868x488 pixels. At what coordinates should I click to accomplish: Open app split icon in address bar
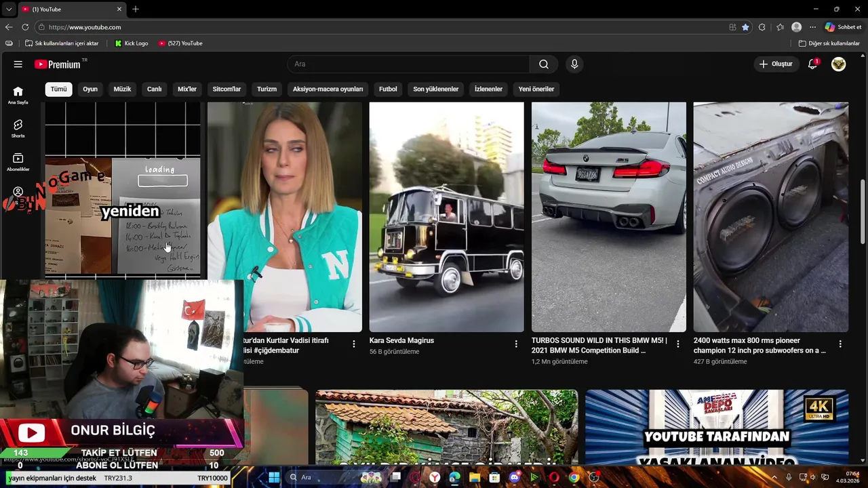(x=732, y=27)
